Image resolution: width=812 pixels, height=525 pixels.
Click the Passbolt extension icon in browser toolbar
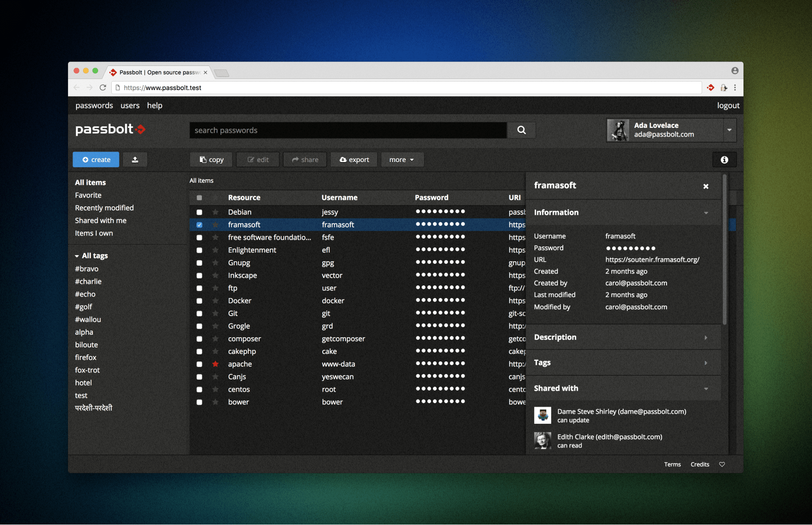coord(711,88)
